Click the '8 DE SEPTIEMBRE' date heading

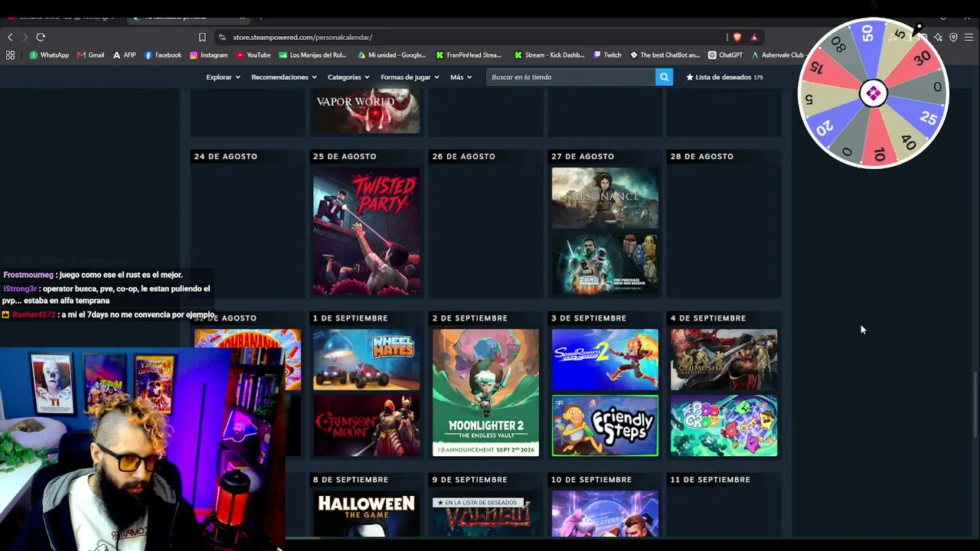(x=351, y=479)
